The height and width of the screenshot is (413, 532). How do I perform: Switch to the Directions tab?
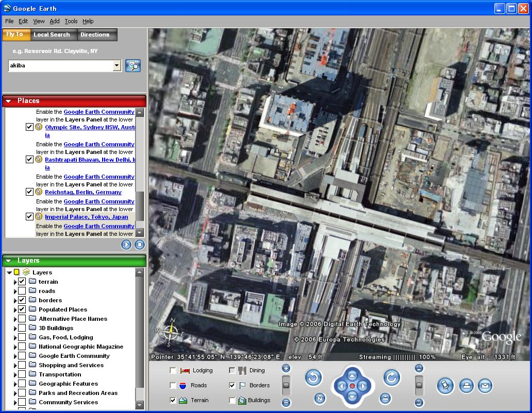95,35
